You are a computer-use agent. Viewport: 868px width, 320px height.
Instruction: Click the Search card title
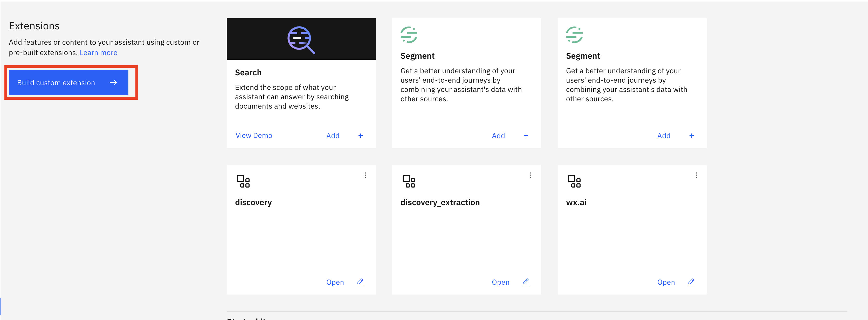pos(248,72)
